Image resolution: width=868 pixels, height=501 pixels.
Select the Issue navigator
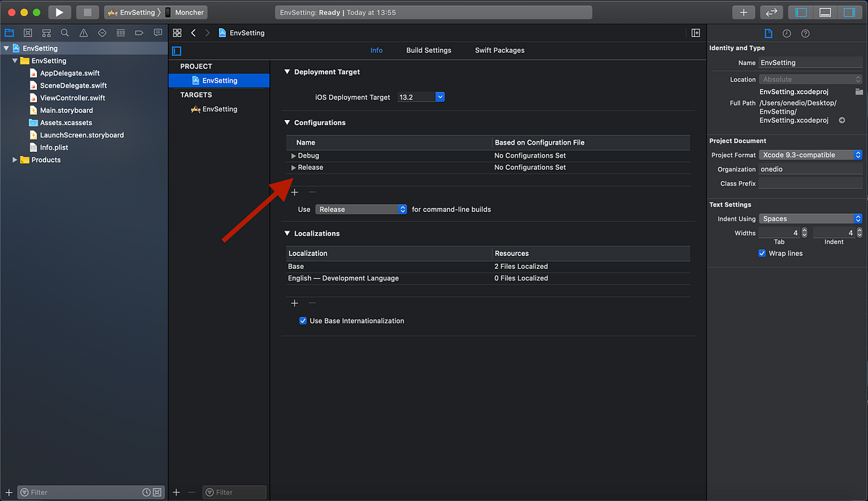82,33
